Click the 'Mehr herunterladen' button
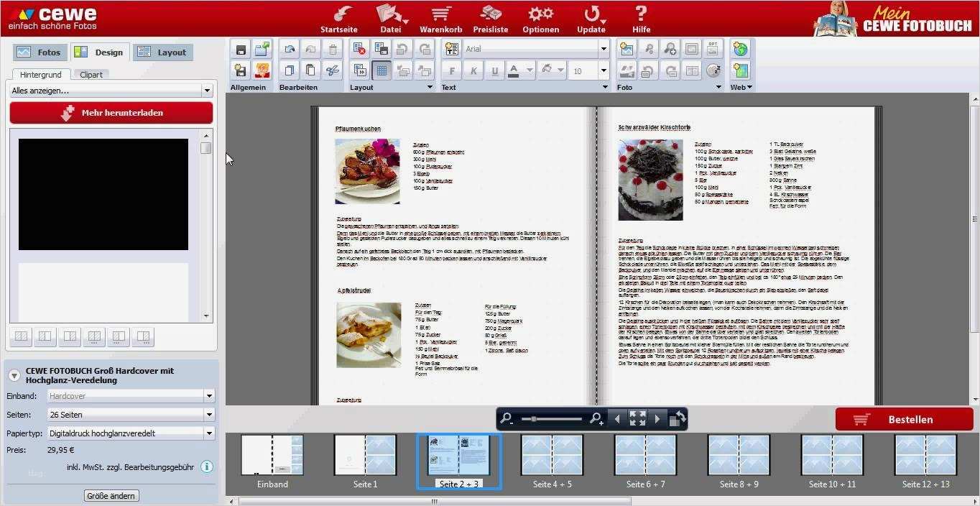This screenshot has width=980, height=506. (111, 113)
